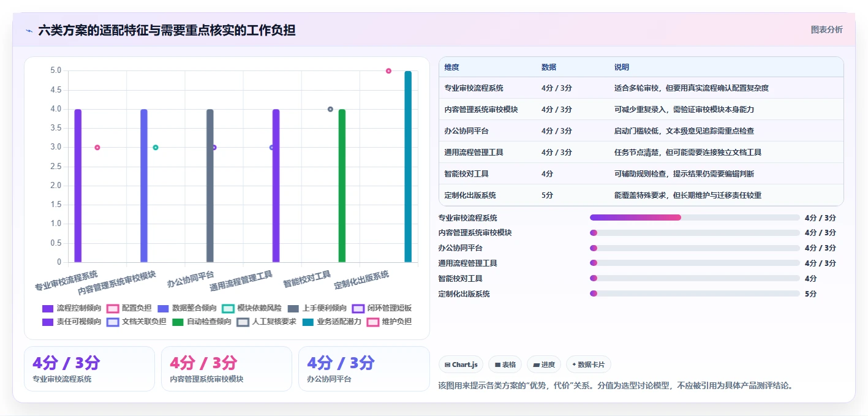Screen dimensions: 868x416
Task: Click the progress bar for 定制化出版系统
Action: (x=695, y=293)
